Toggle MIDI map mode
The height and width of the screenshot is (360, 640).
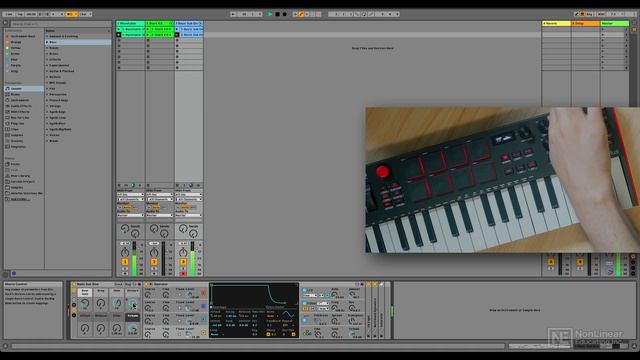pyautogui.click(x=601, y=14)
